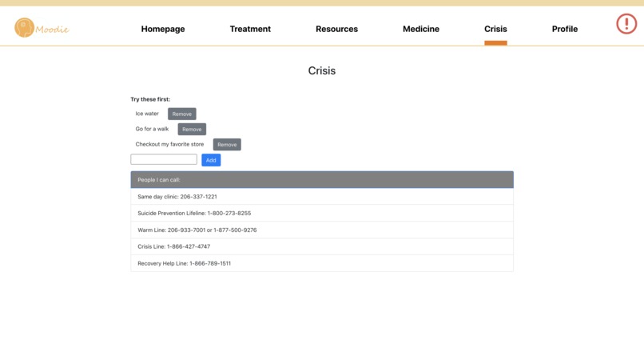
Task: Click the People I can call header
Action: click(x=322, y=180)
